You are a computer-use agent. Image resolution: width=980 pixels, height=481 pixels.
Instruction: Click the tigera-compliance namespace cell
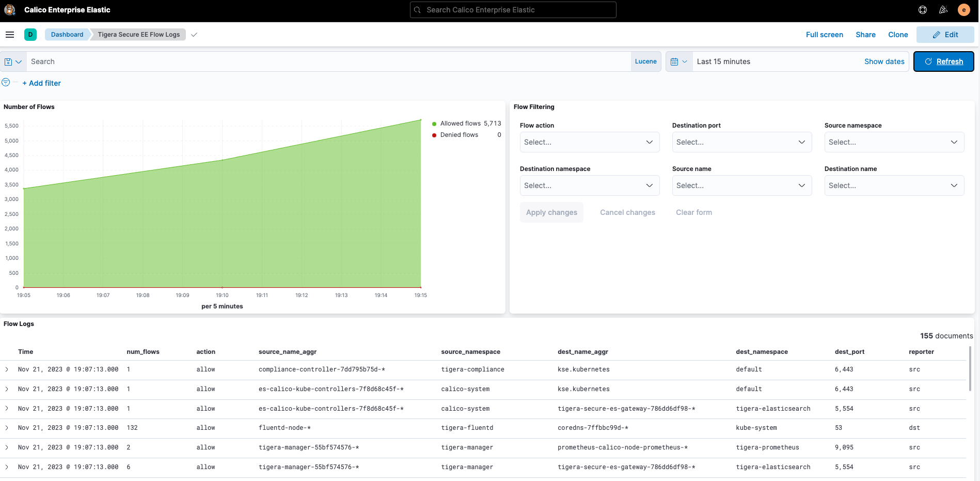[x=472, y=369]
